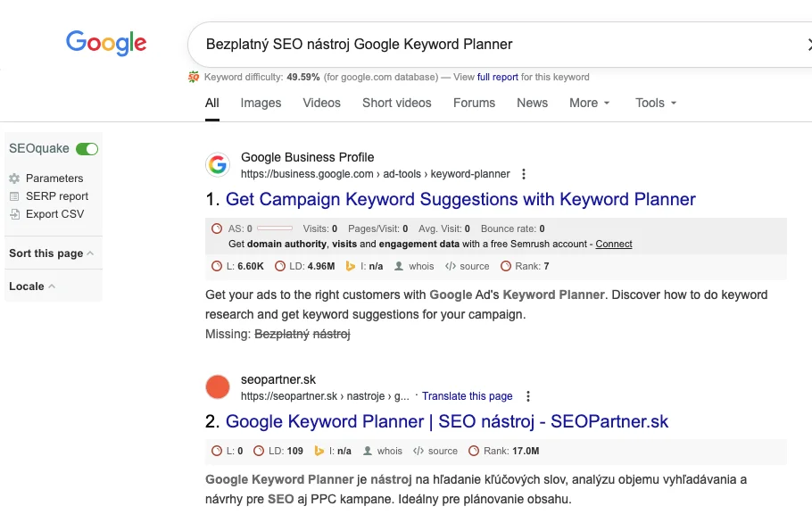Expand the More search filters dropdown
812x523 pixels.
pos(589,103)
